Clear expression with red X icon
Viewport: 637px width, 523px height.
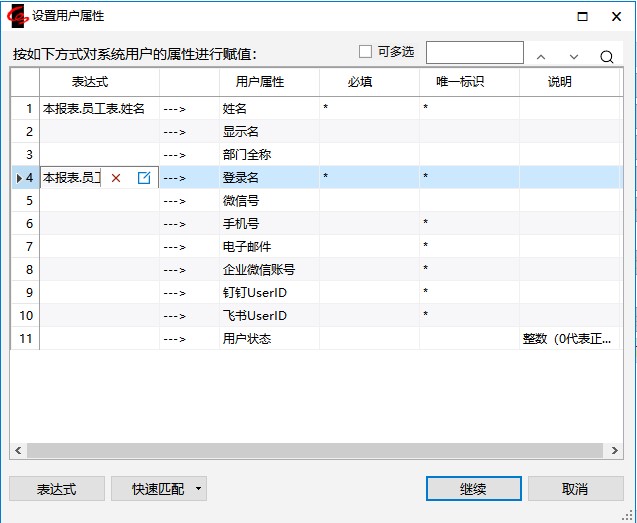pyautogui.click(x=116, y=178)
